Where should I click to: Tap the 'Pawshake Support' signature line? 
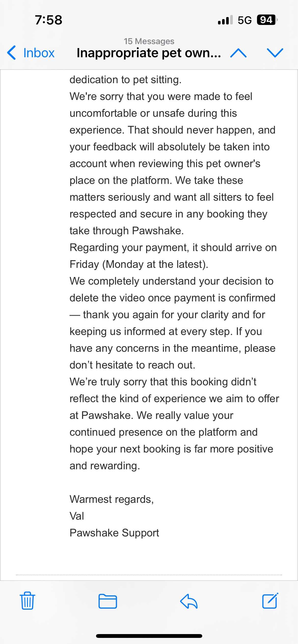point(114,533)
